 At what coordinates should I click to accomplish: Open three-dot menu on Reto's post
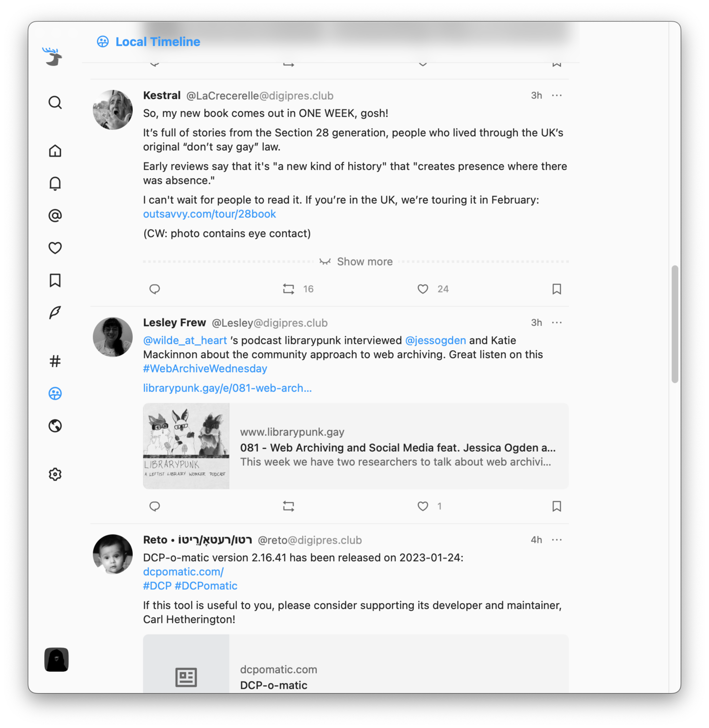[x=557, y=540]
